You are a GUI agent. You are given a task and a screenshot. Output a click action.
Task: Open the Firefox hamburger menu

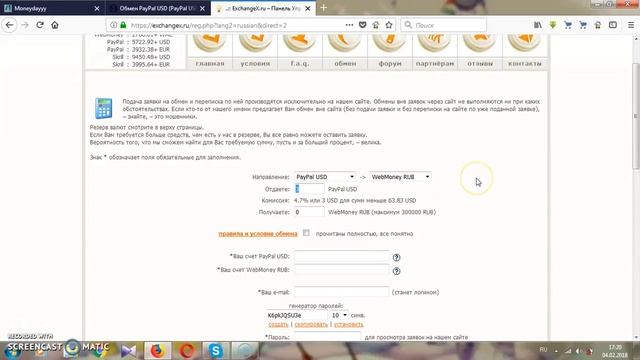coord(631,25)
